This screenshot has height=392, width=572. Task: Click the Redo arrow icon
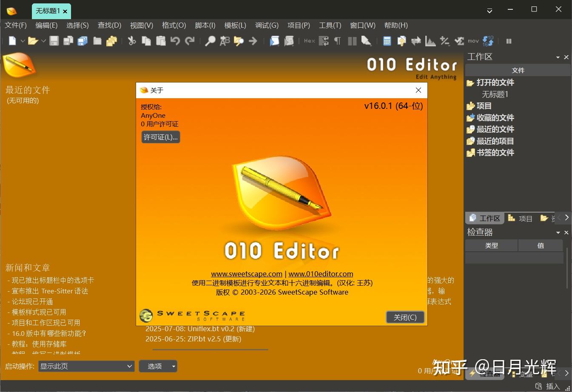[x=190, y=41]
